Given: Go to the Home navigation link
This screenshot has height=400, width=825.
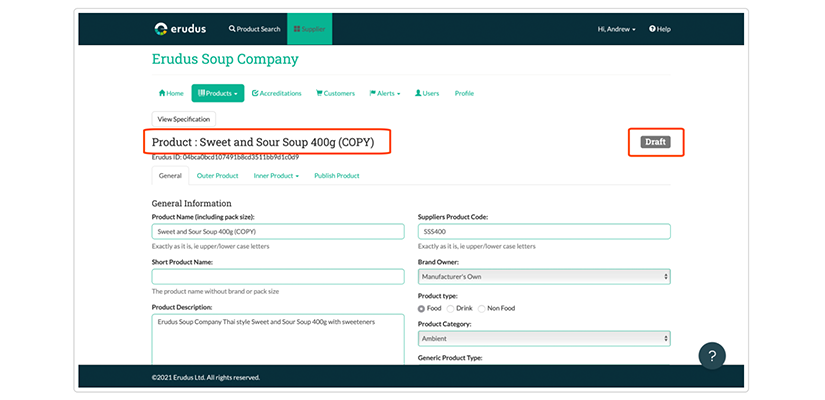Looking at the screenshot, I should coord(171,93).
